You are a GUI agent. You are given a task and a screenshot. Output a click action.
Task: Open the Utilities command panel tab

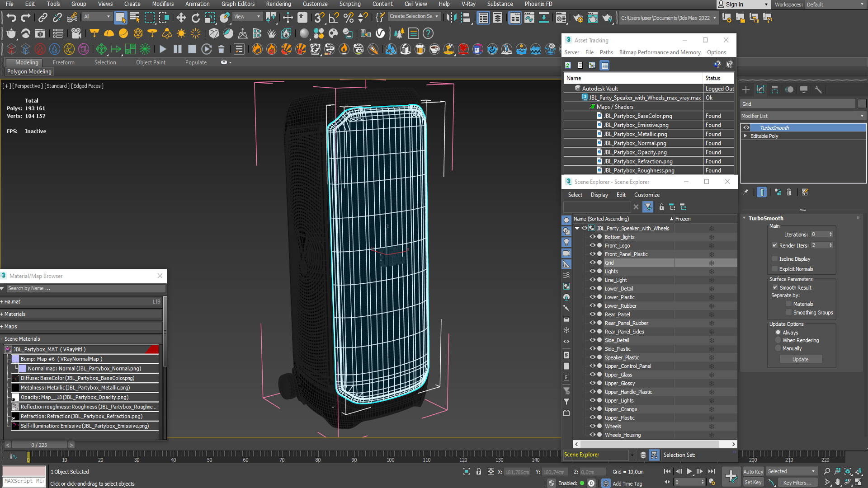(x=818, y=89)
